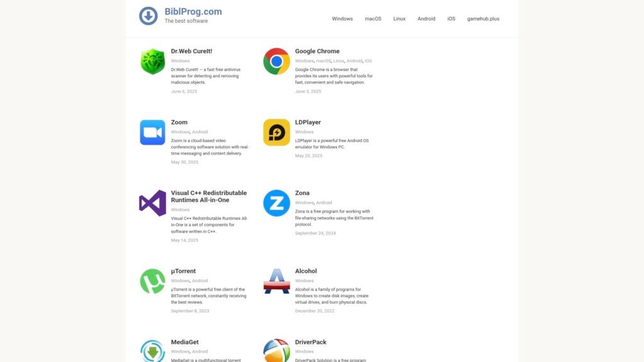Click the yellow LDPlayer icon

point(277,132)
